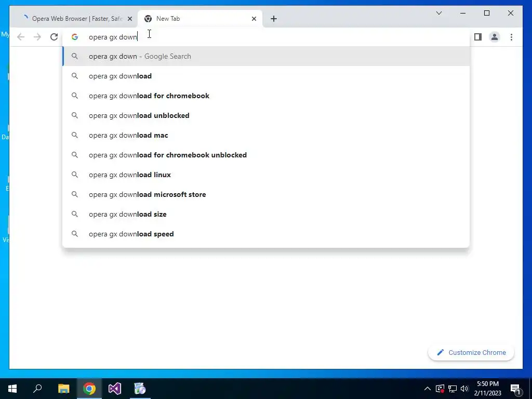Maximize the Chrome window

click(486, 13)
